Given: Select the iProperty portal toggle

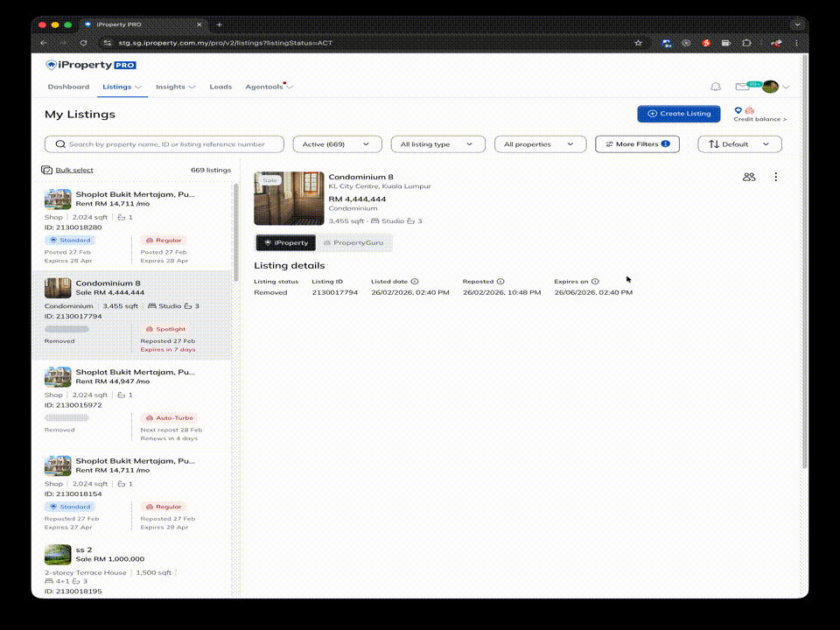Looking at the screenshot, I should tap(286, 242).
